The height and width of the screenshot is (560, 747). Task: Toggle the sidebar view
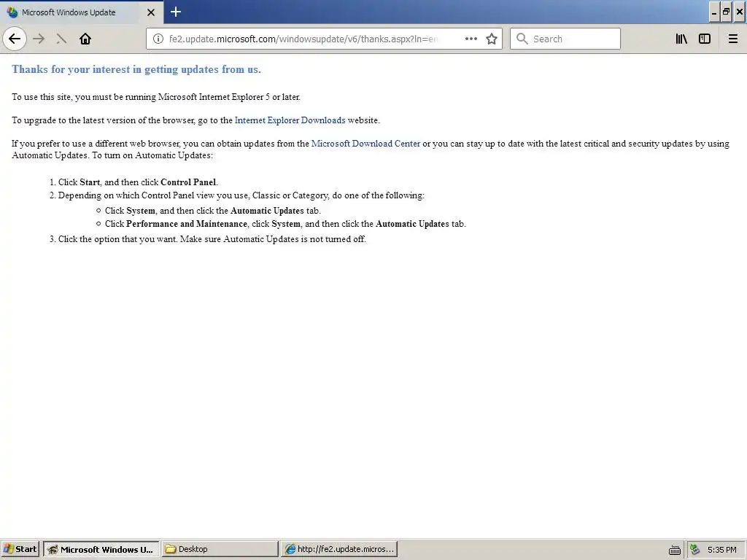[x=705, y=39]
